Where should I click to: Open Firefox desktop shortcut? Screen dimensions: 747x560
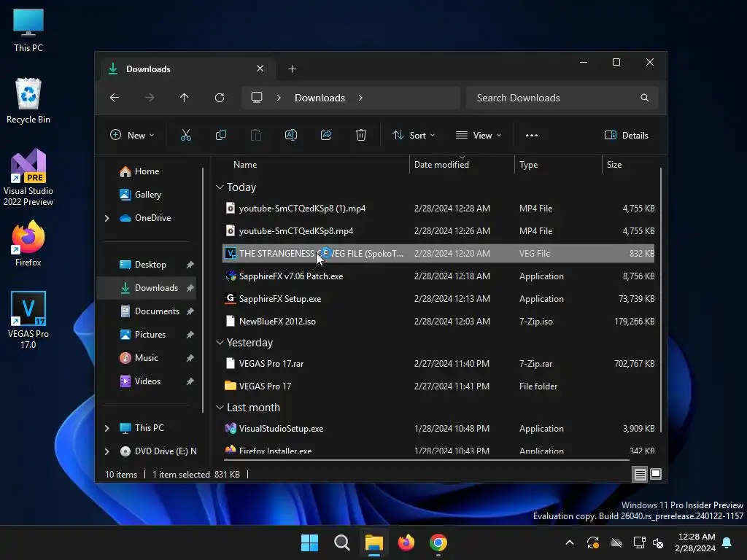click(x=28, y=243)
